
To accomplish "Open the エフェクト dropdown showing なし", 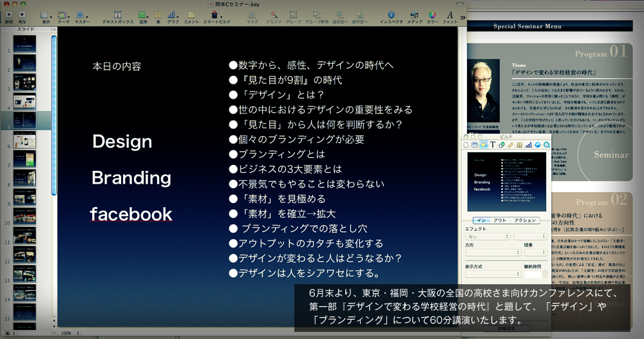I will pyautogui.click(x=488, y=237).
